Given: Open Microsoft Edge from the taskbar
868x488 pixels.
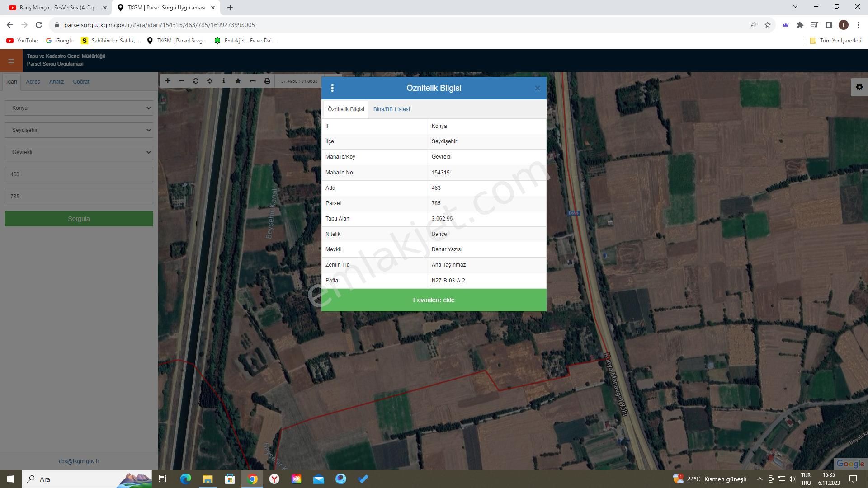Looking at the screenshot, I should click(186, 479).
